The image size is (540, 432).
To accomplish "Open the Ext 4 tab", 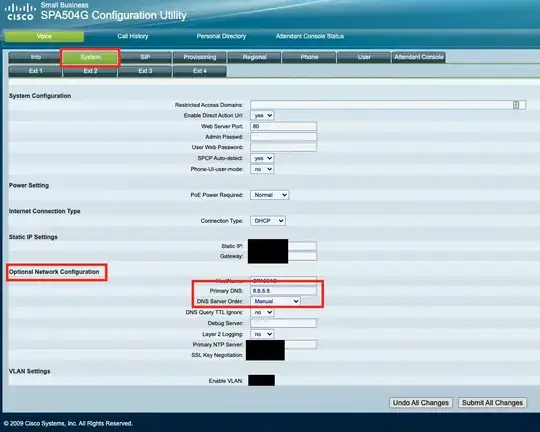I will click(200, 71).
